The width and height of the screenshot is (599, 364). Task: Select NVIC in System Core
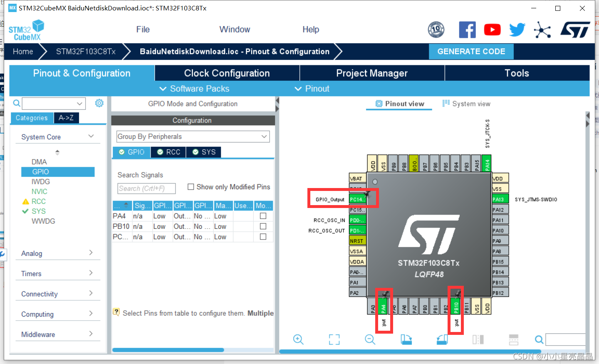(x=40, y=191)
